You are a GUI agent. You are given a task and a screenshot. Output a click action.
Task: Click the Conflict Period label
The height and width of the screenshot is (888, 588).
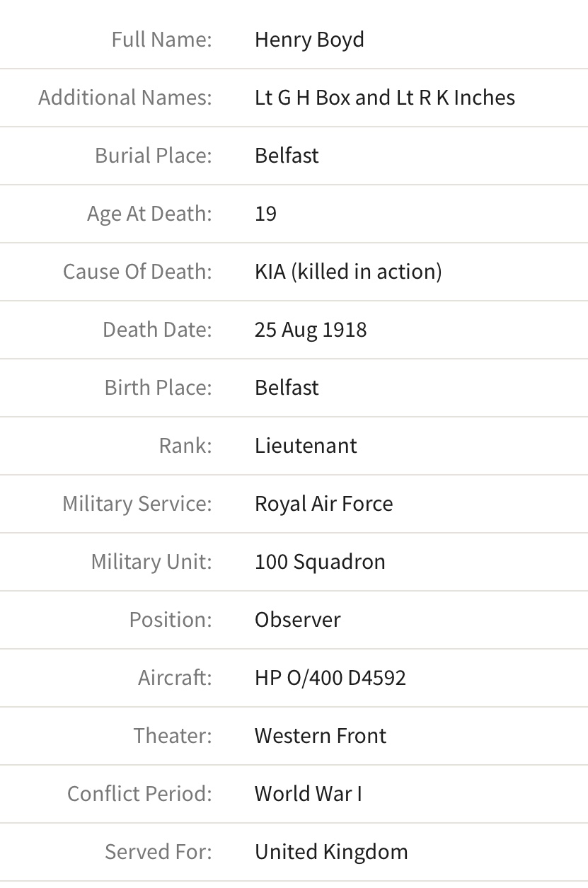pyautogui.click(x=139, y=794)
